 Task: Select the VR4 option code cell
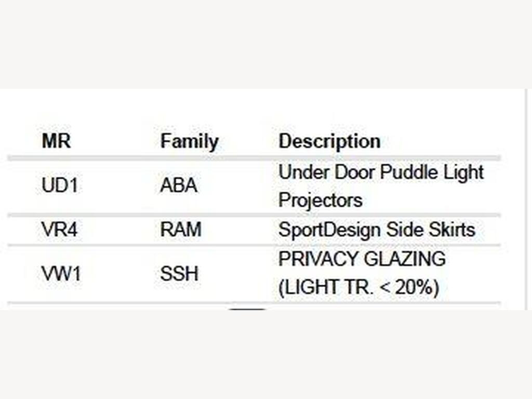pyautogui.click(x=59, y=230)
